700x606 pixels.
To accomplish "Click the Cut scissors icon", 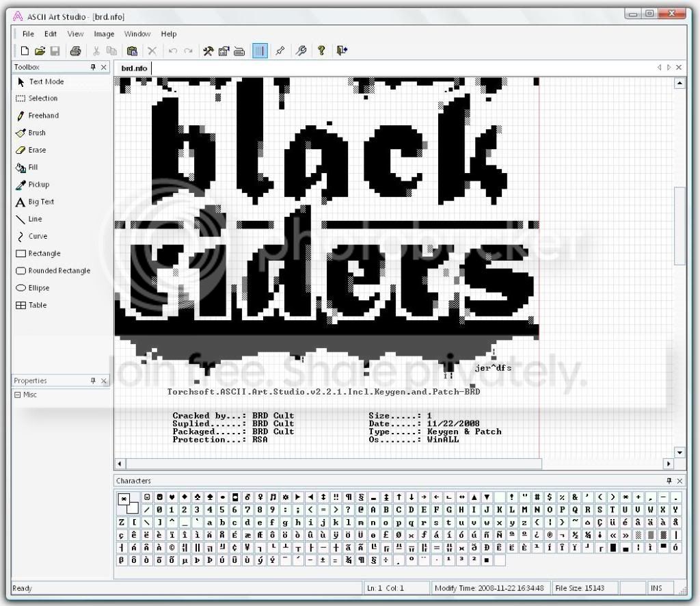I will pos(96,51).
